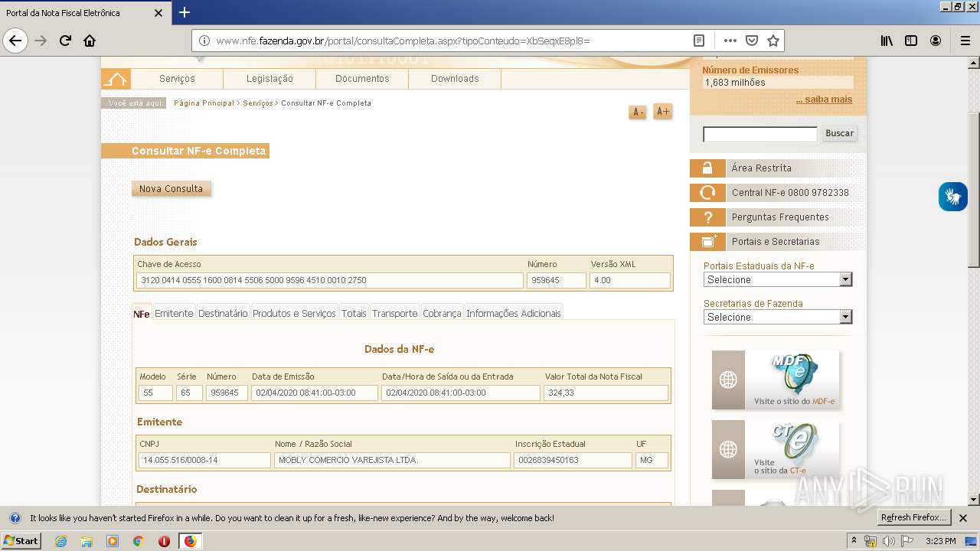This screenshot has height=551, width=980.
Task: Open File Explorer folder icon in taskbar
Action: [x=87, y=541]
